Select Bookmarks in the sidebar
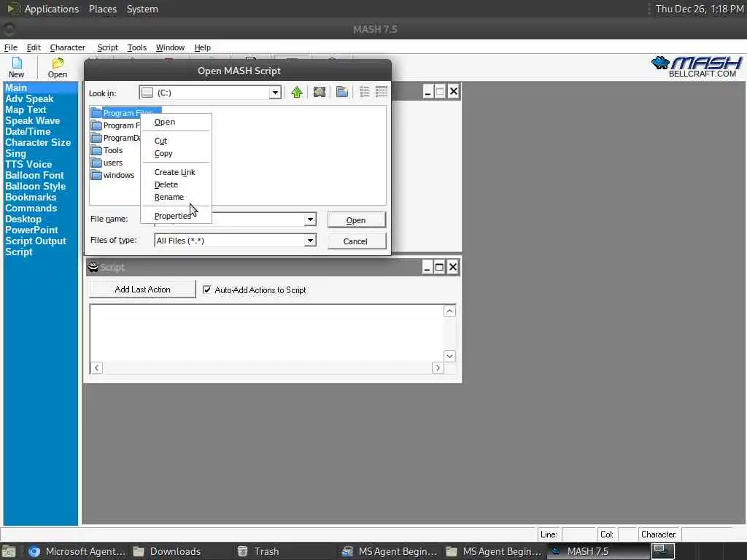 [31, 197]
